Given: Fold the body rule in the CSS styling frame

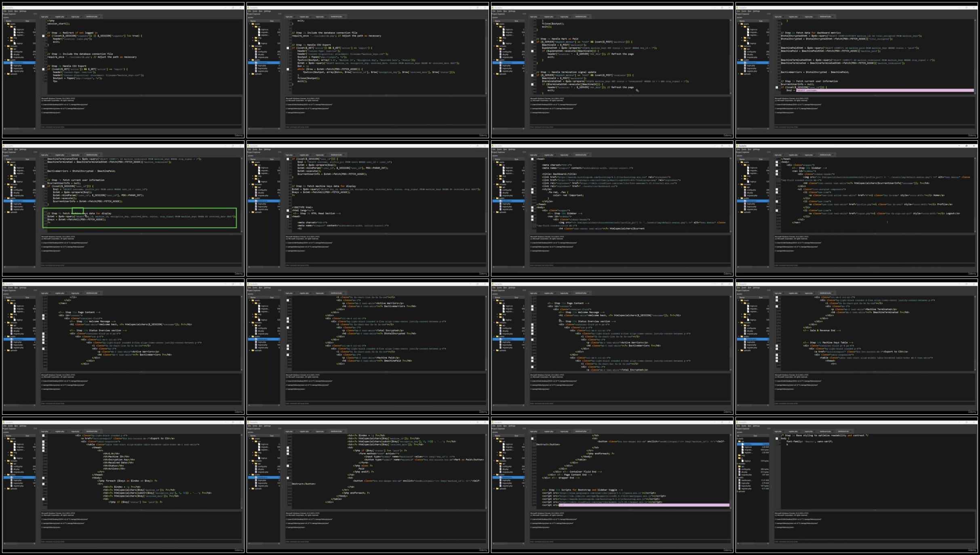Looking at the screenshot, I should click(777, 439).
